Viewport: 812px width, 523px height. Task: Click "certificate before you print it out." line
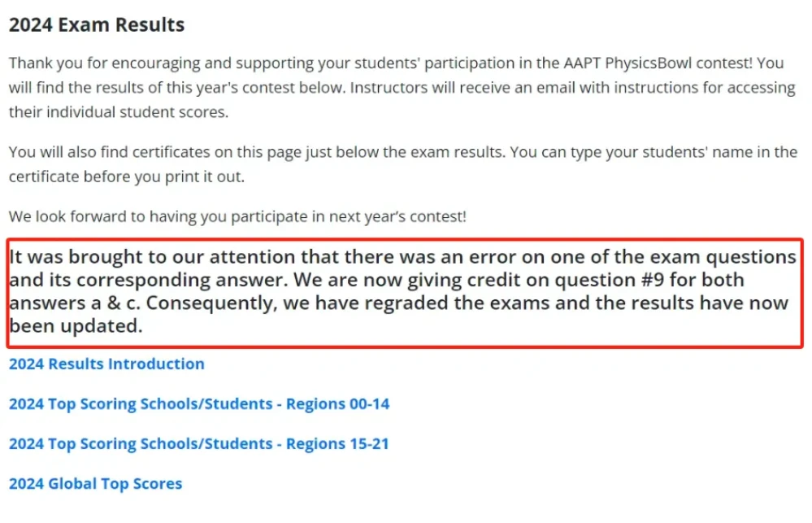coord(126,177)
